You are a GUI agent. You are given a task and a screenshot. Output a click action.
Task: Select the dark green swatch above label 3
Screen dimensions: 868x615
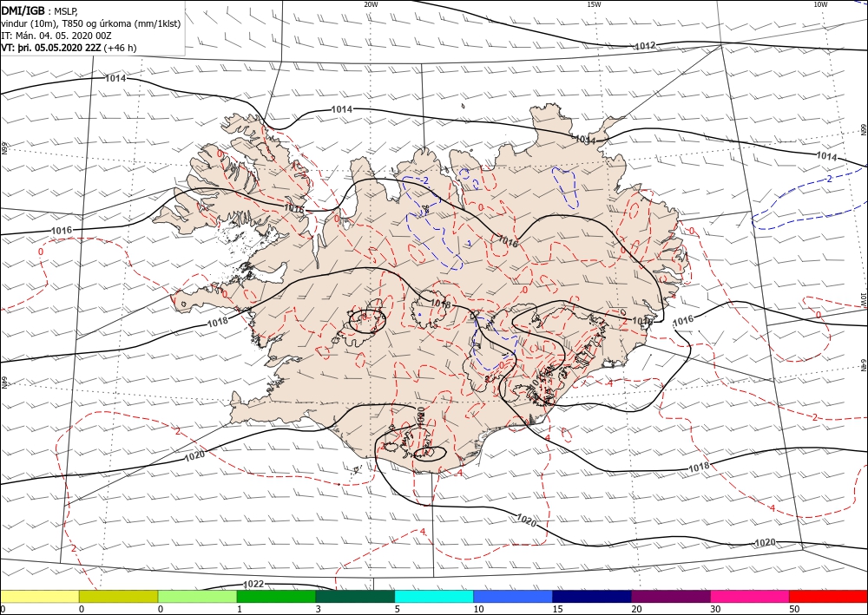coord(355,596)
